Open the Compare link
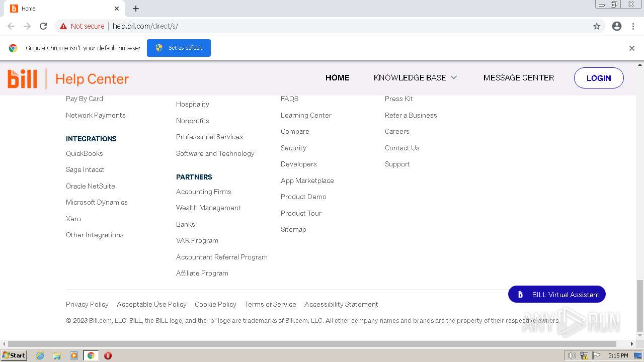This screenshot has height=362, width=644. tap(295, 131)
